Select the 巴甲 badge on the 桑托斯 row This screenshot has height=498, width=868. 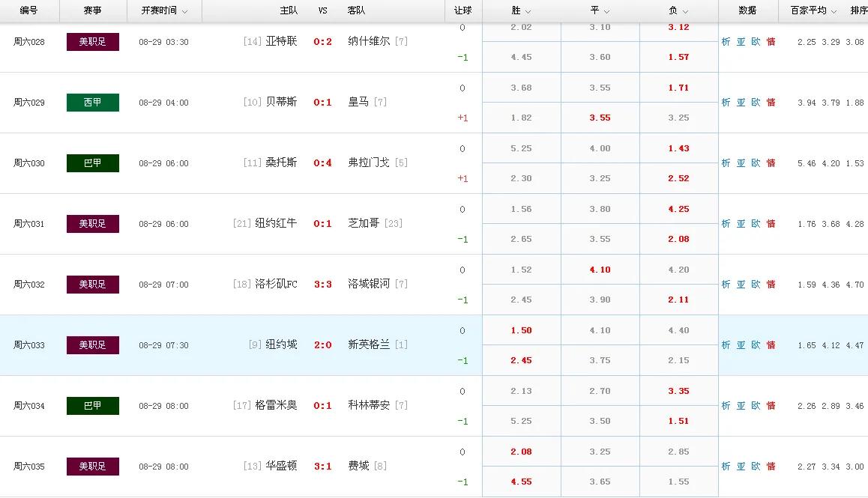coord(92,163)
